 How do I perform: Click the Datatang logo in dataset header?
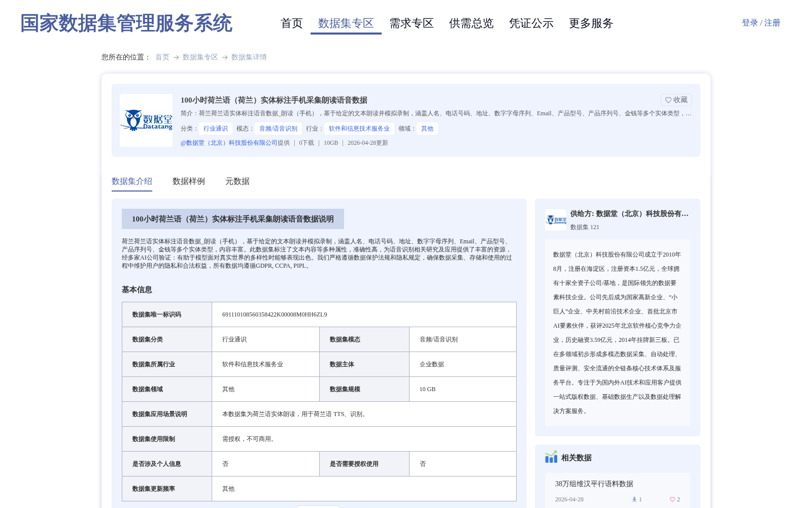(146, 120)
